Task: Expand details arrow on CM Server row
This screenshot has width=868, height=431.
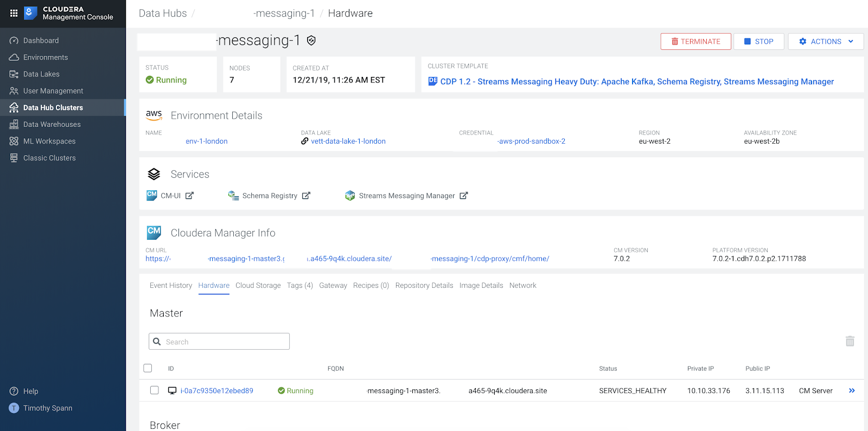Action: pos(852,391)
